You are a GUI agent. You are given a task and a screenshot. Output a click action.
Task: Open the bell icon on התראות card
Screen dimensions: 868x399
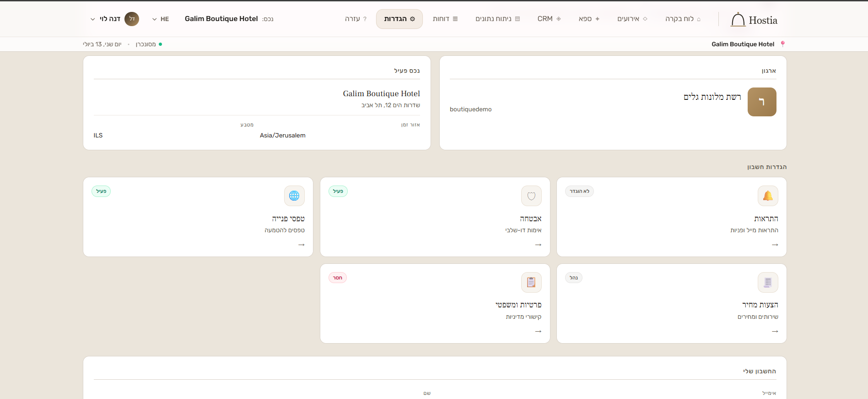pos(768,196)
